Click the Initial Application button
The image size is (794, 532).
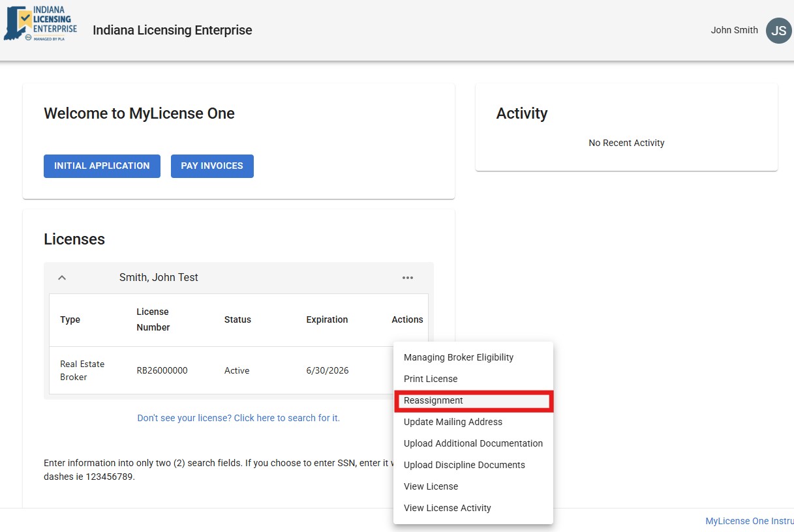click(102, 166)
